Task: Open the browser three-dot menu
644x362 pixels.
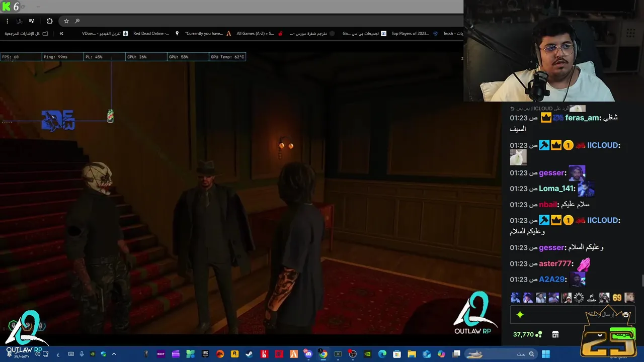Action: (7, 21)
